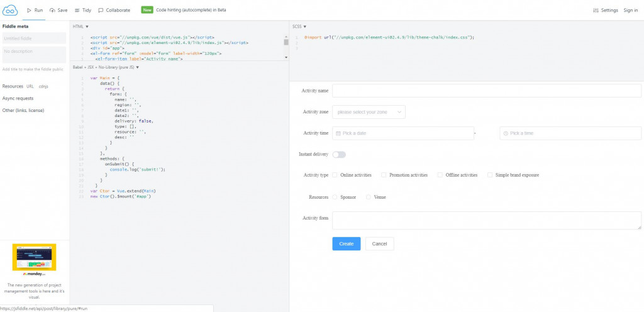
Task: Check Promotion activities checkbox
Action: point(384,175)
